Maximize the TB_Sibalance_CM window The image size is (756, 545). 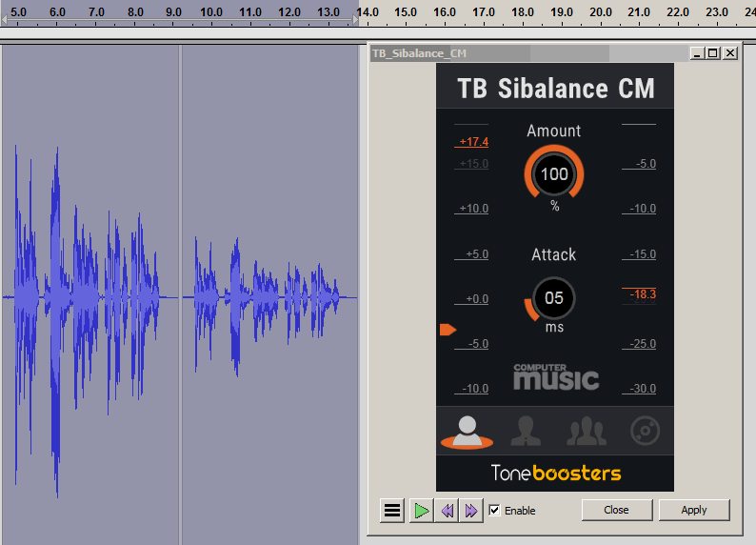[712, 53]
